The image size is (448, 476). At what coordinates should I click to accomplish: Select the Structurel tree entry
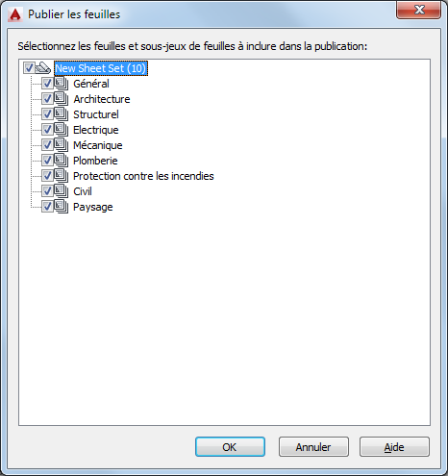(96, 114)
